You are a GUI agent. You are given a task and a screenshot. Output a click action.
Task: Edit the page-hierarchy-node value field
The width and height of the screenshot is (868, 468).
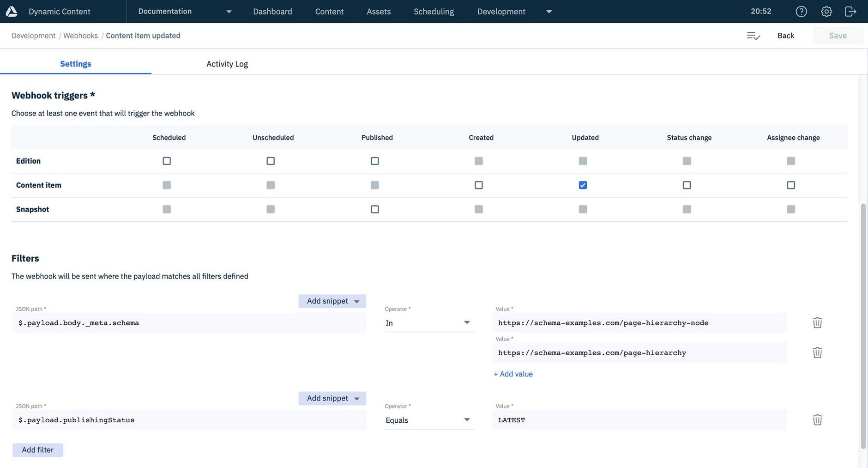tap(639, 323)
